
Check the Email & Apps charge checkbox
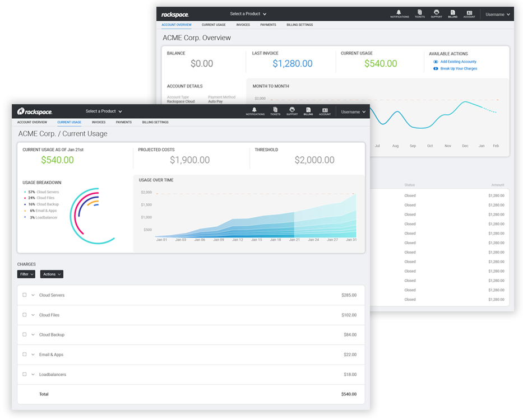click(24, 354)
